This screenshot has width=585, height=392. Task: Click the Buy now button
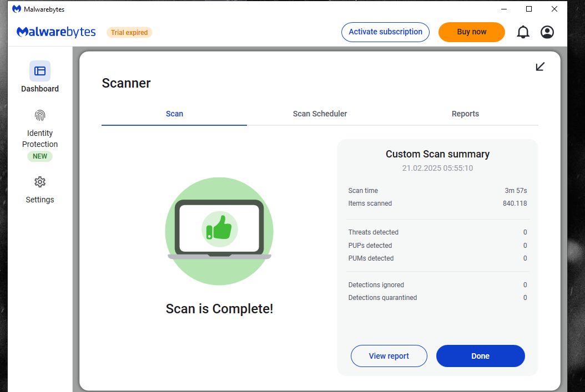472,32
